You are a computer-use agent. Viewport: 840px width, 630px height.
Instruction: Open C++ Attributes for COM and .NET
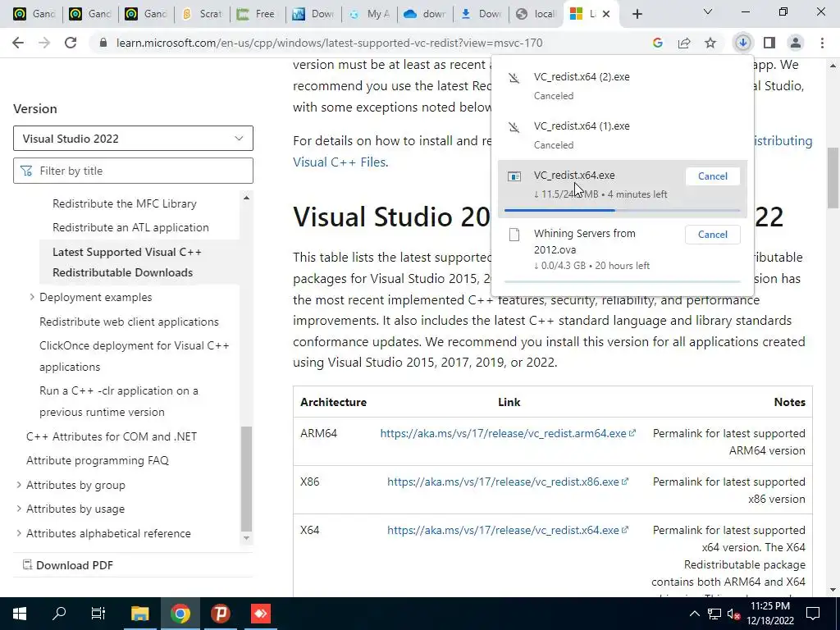point(112,436)
